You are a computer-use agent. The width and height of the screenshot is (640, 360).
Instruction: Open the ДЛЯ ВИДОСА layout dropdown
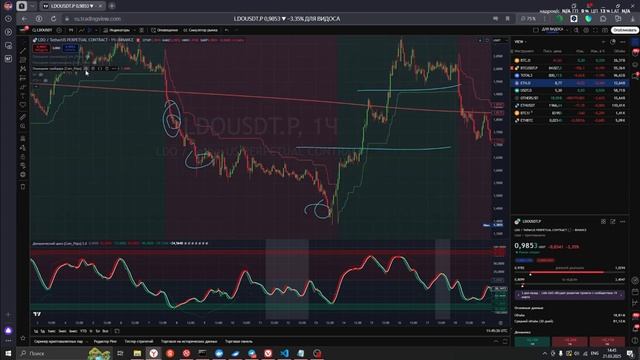(552, 30)
